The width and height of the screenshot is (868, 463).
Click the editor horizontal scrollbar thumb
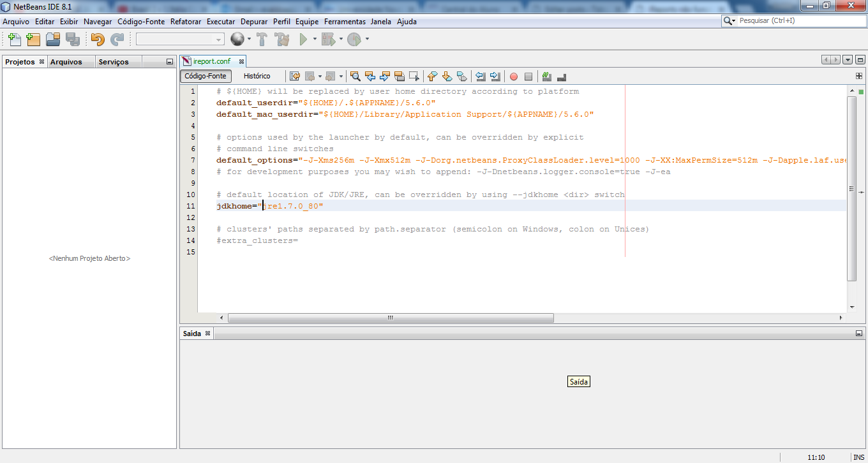pos(391,318)
